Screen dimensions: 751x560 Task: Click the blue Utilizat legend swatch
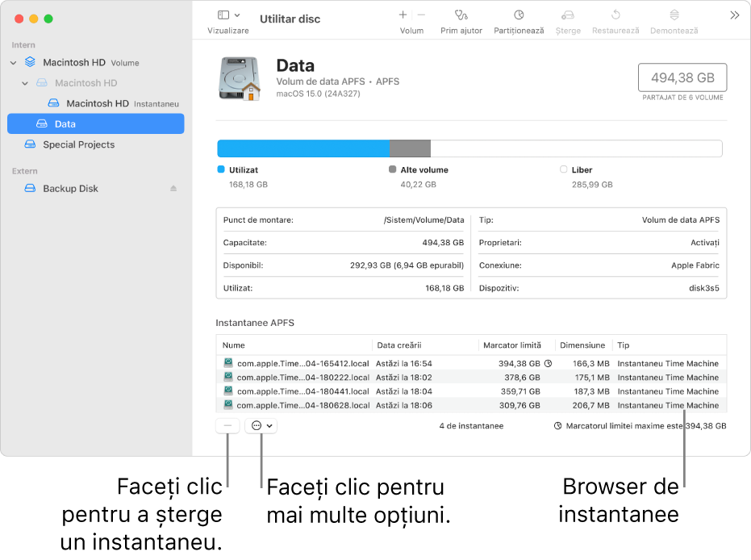click(x=221, y=169)
